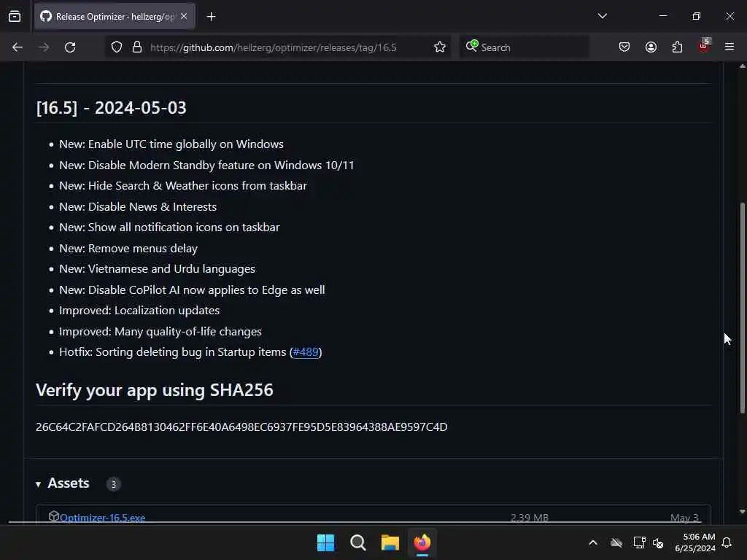The height and width of the screenshot is (560, 747).
Task: Click Firefox icon in taskbar
Action: pyautogui.click(x=422, y=542)
